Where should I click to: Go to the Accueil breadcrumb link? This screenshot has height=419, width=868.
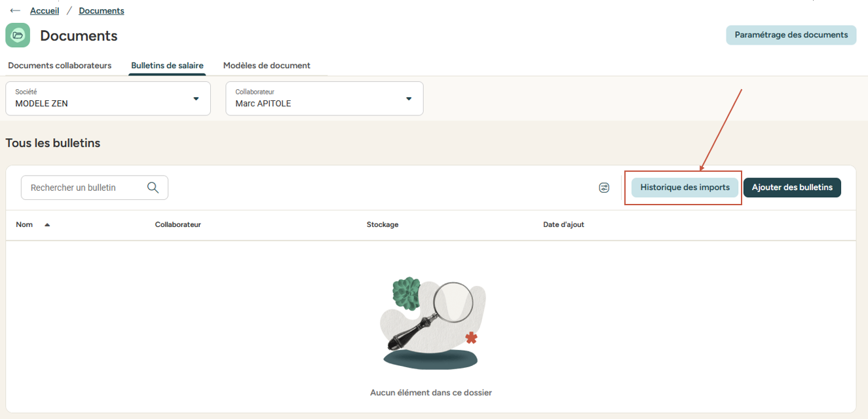coord(45,10)
